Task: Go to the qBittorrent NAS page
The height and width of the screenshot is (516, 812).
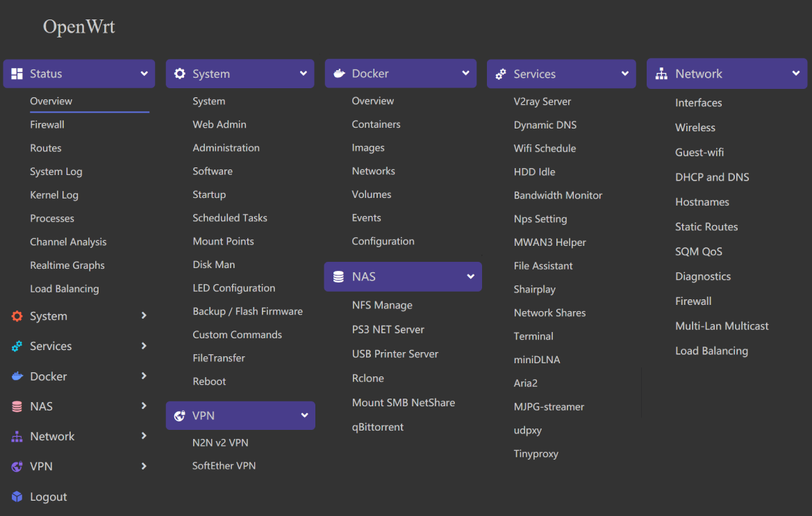Action: [377, 427]
